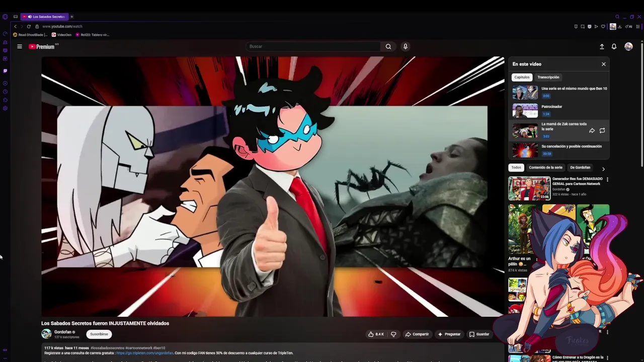644x362 pixels.
Task: Close the En este video panel
Action: coord(604,64)
